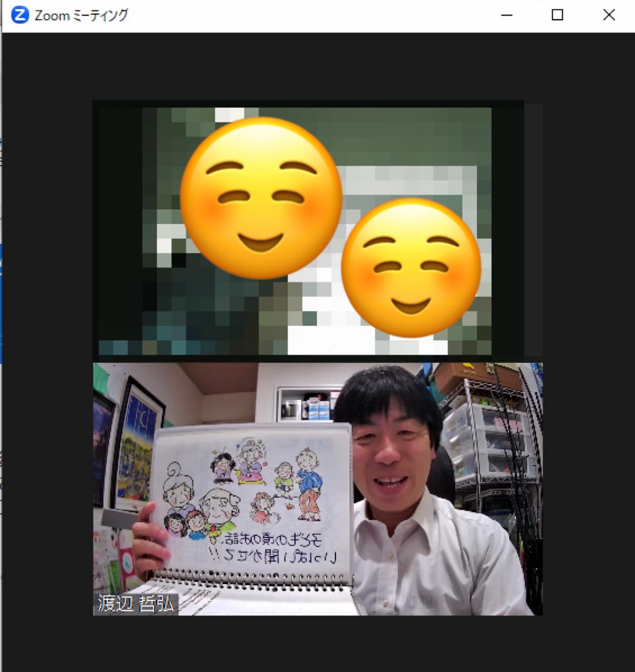
Task: Click the empty black area above videos
Action: click(x=317, y=65)
